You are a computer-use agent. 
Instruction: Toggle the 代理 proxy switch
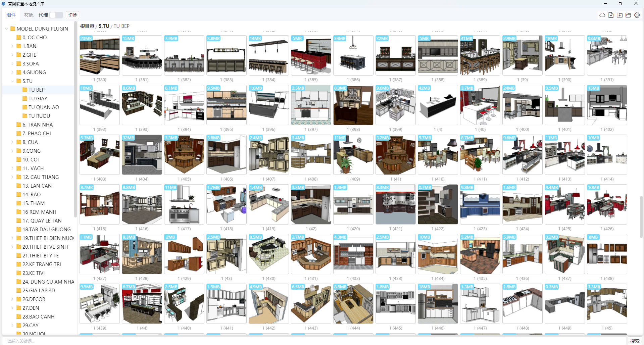pyautogui.click(x=56, y=15)
